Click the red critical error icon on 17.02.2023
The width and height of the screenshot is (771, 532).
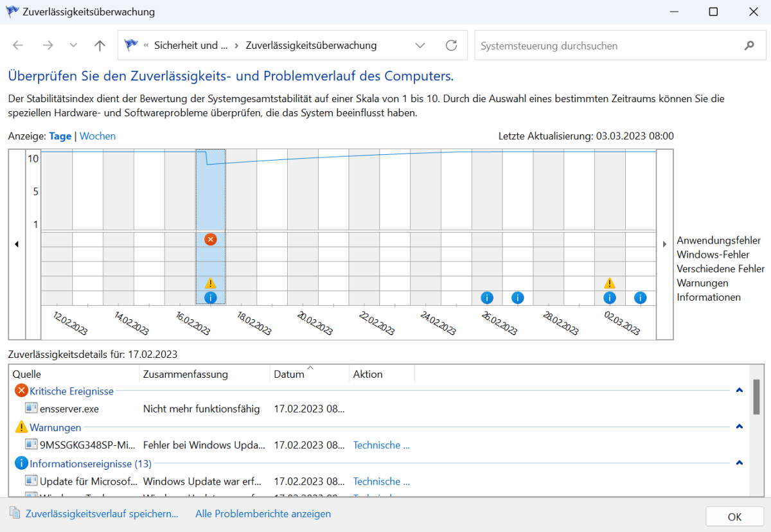tap(210, 239)
